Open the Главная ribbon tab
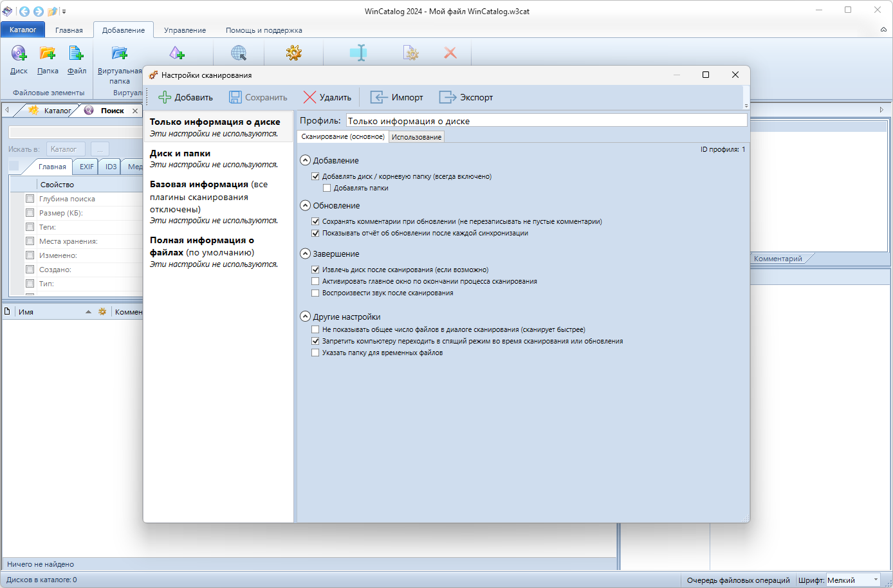Viewport: 893px width, 588px height. click(69, 30)
